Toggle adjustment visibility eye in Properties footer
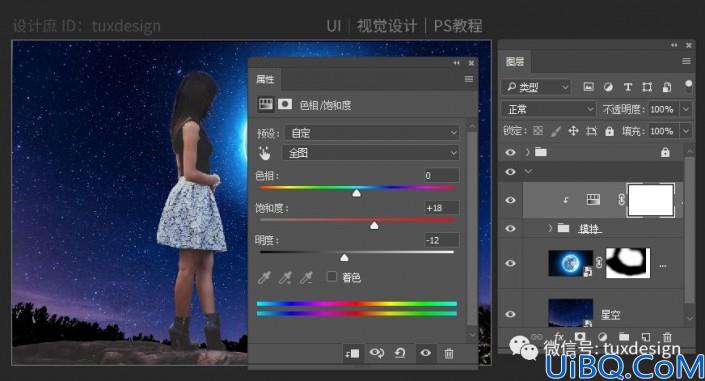 click(x=425, y=354)
